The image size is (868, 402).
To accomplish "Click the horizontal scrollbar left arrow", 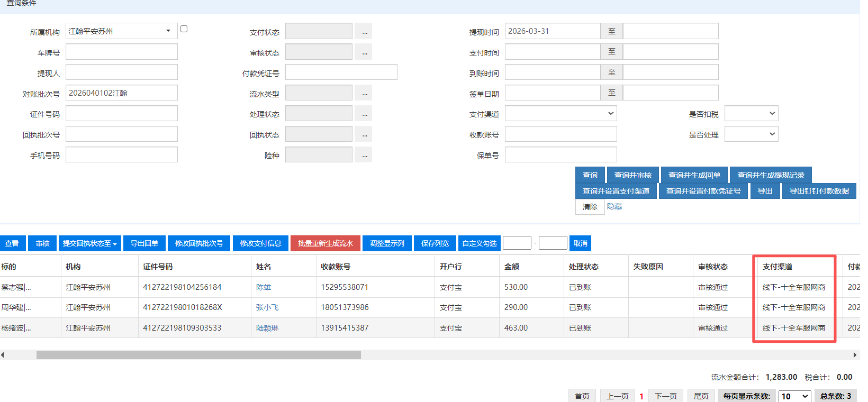I will tap(3, 355).
